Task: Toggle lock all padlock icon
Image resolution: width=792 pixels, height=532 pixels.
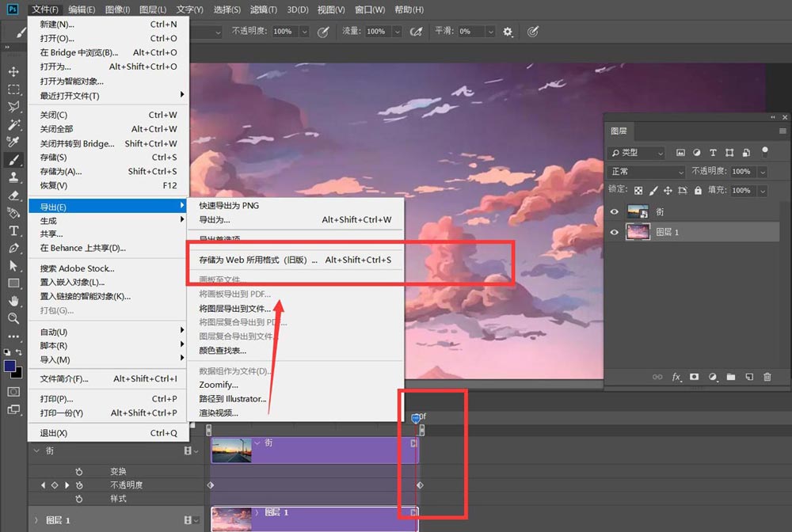Action: [698, 190]
